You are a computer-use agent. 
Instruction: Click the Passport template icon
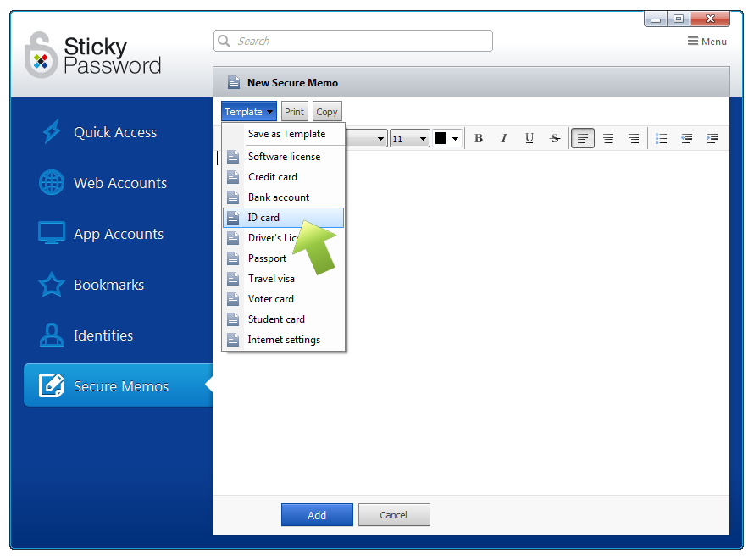coord(233,258)
